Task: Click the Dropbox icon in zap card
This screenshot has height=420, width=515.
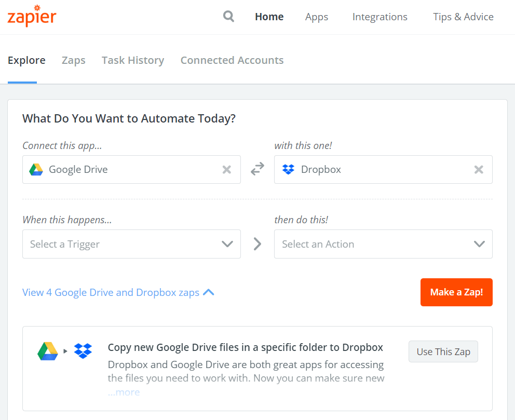Action: coord(83,351)
